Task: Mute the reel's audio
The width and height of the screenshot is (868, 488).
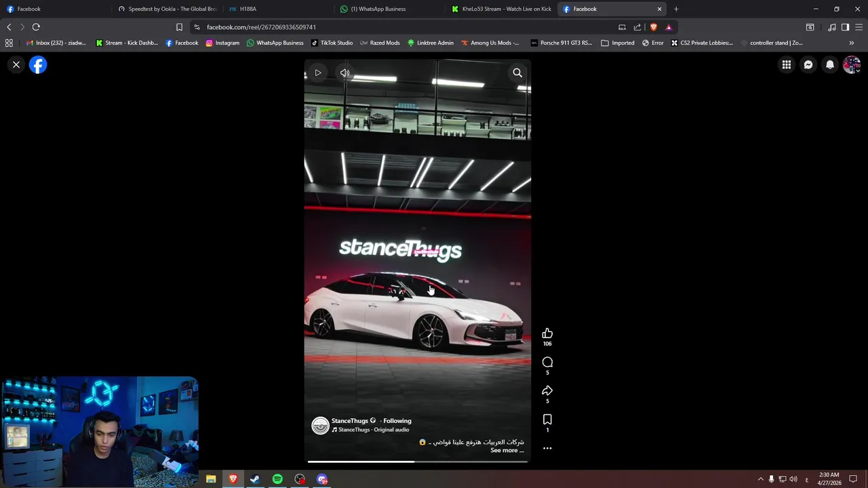Action: [x=344, y=73]
